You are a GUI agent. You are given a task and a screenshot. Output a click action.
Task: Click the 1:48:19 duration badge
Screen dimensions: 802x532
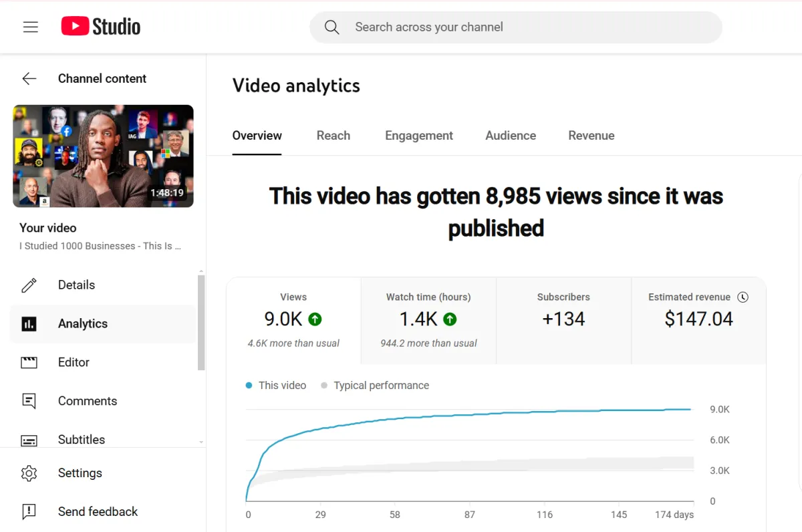[167, 192]
